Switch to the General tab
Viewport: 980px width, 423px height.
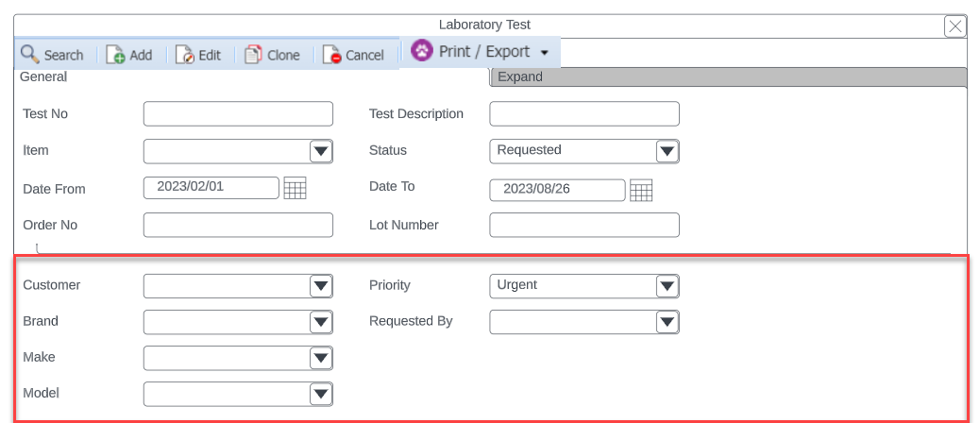[43, 77]
